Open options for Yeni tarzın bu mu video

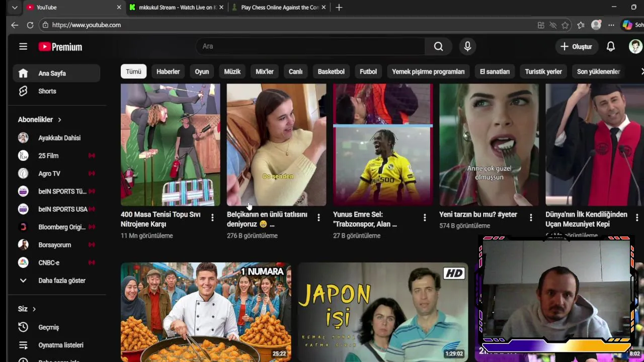click(x=531, y=217)
